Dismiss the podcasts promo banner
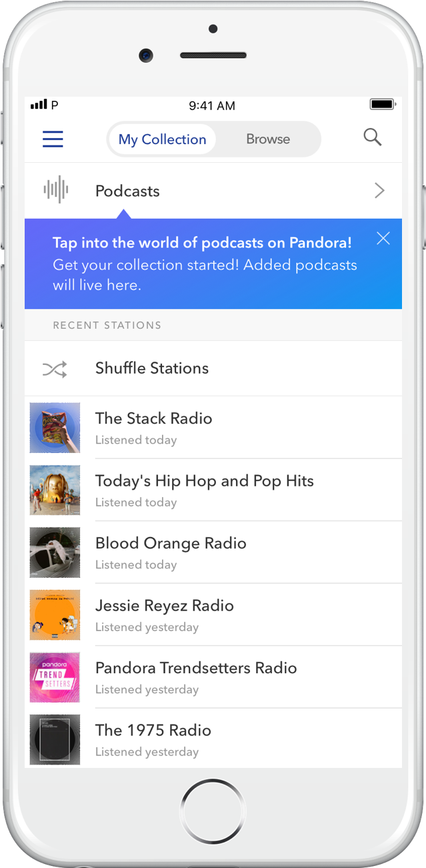426x868 pixels. tap(383, 238)
